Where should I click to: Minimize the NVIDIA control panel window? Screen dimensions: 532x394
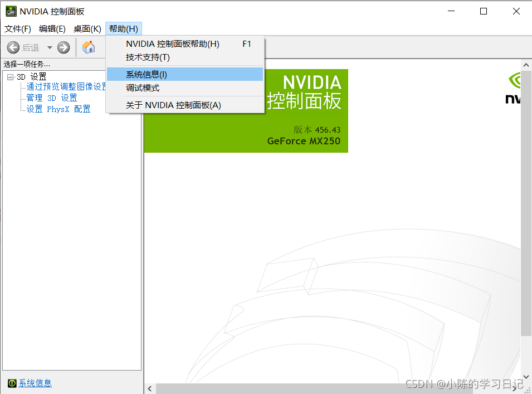[x=451, y=11]
